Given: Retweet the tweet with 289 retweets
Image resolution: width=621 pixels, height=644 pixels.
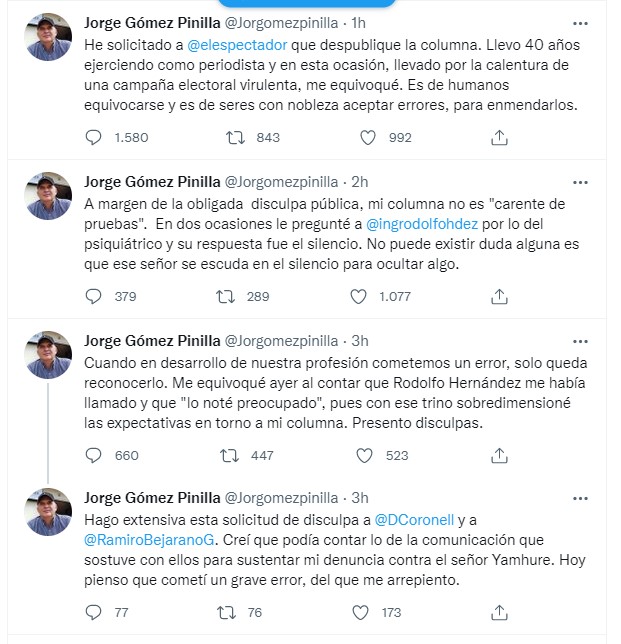Looking at the screenshot, I should (x=227, y=296).
